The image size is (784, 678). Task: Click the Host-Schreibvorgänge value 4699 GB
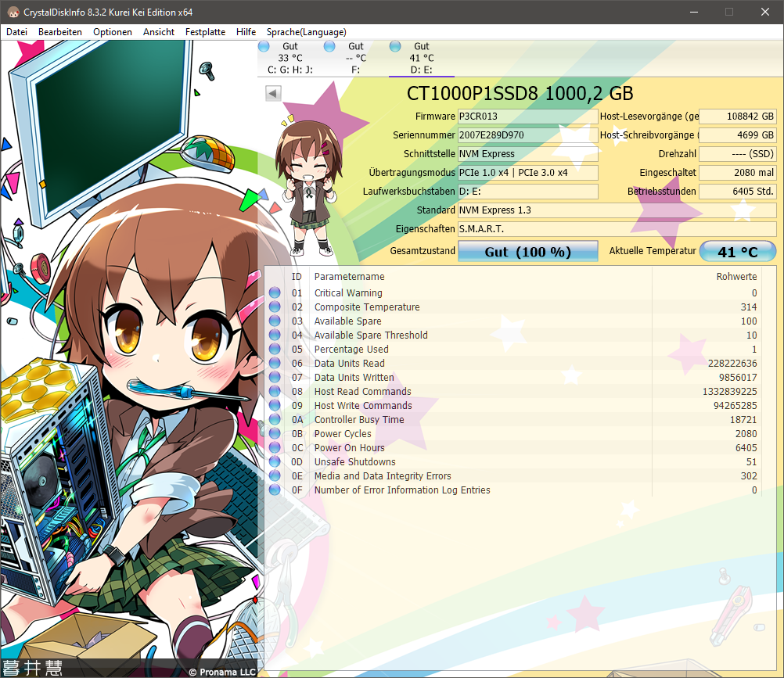click(738, 135)
